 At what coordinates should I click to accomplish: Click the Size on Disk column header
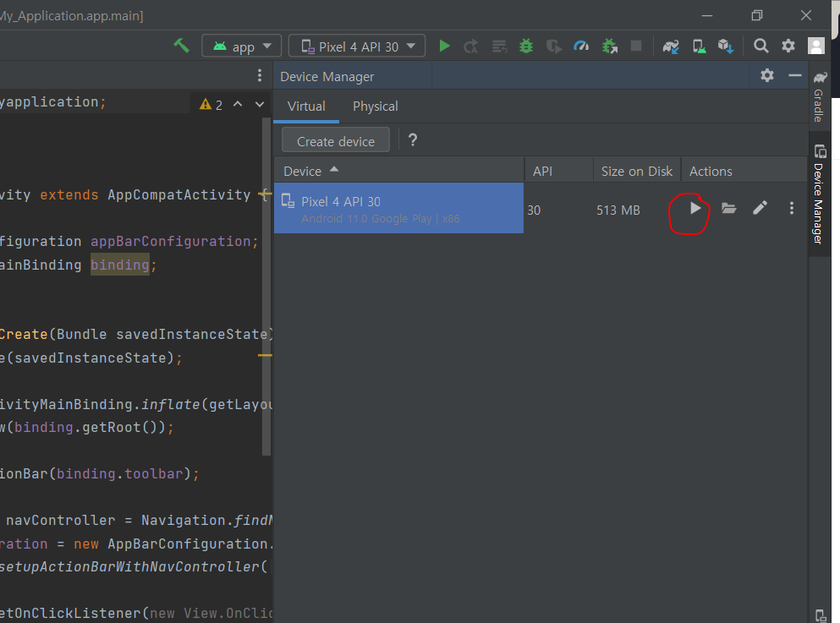pyautogui.click(x=637, y=171)
